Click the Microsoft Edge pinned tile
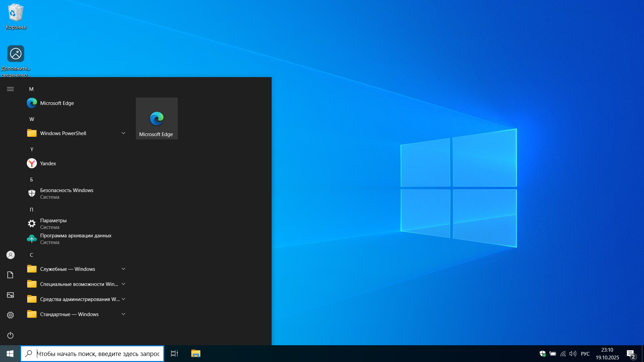 [x=157, y=119]
